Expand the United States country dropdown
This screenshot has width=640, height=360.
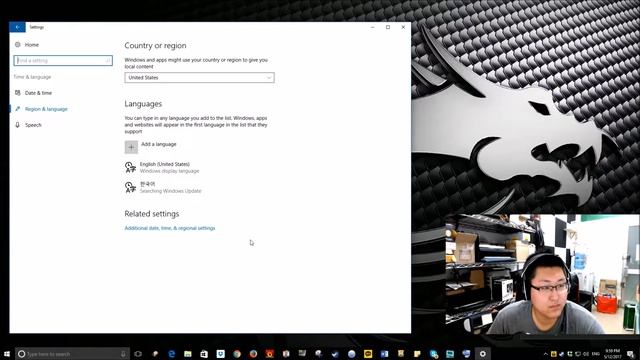point(199,78)
